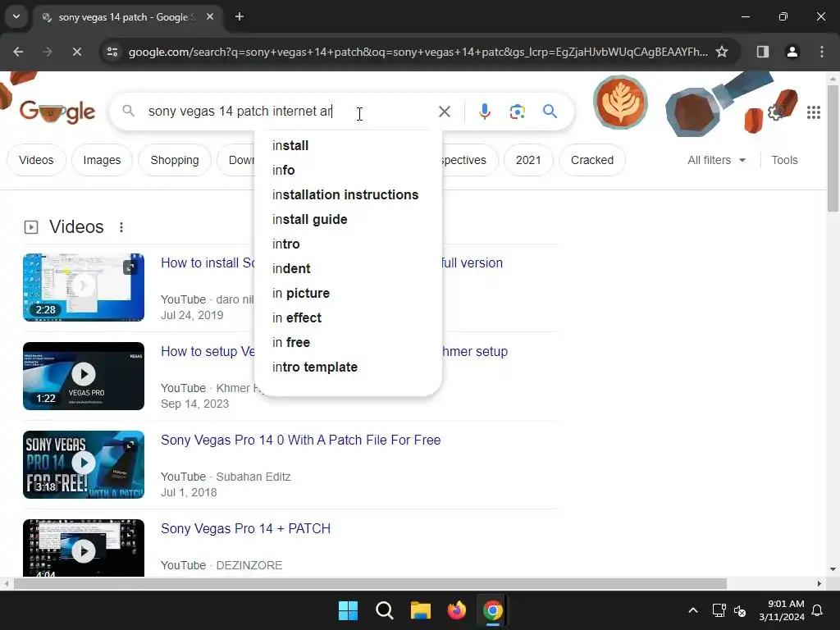Choose the 'intro' suggestion
The height and width of the screenshot is (630, 840).
[x=348, y=244]
